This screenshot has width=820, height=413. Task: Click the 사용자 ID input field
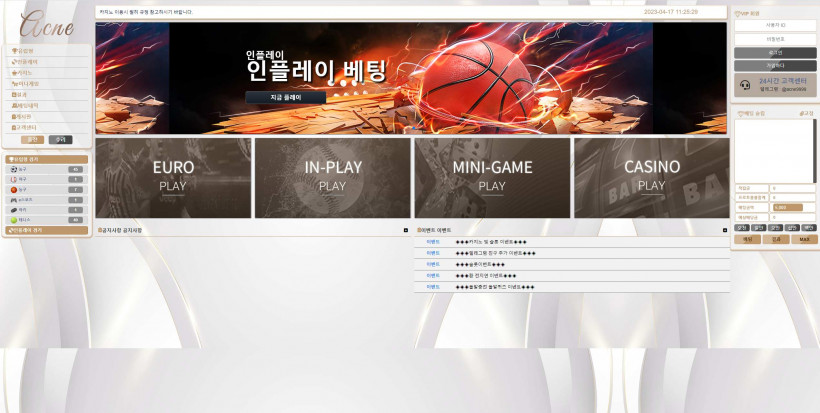(x=775, y=25)
